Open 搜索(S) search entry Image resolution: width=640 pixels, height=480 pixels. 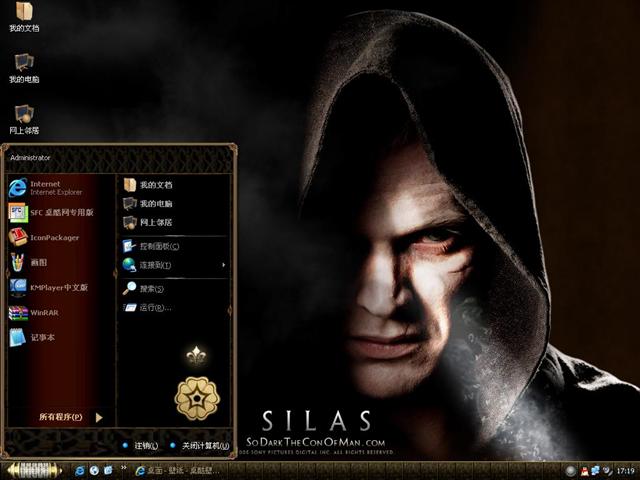pos(175,289)
